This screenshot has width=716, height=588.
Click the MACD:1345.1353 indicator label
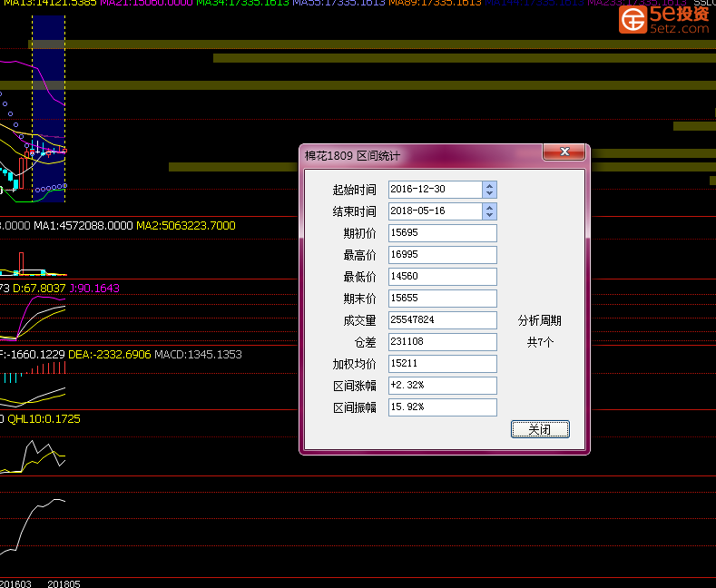tap(198, 354)
